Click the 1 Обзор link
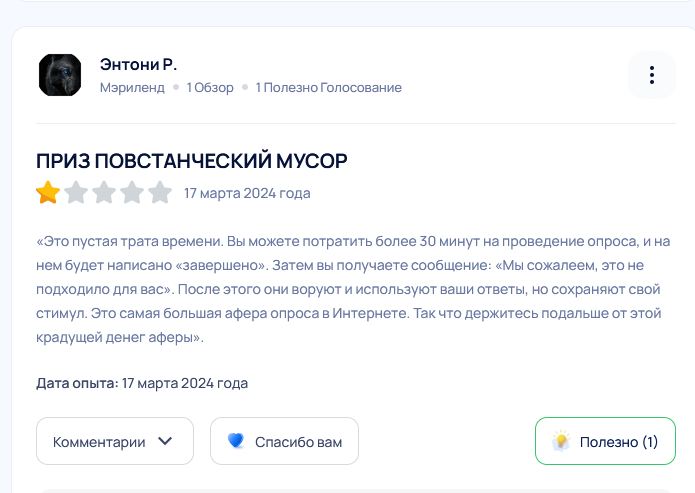The height and width of the screenshot is (493, 695). 210,88
